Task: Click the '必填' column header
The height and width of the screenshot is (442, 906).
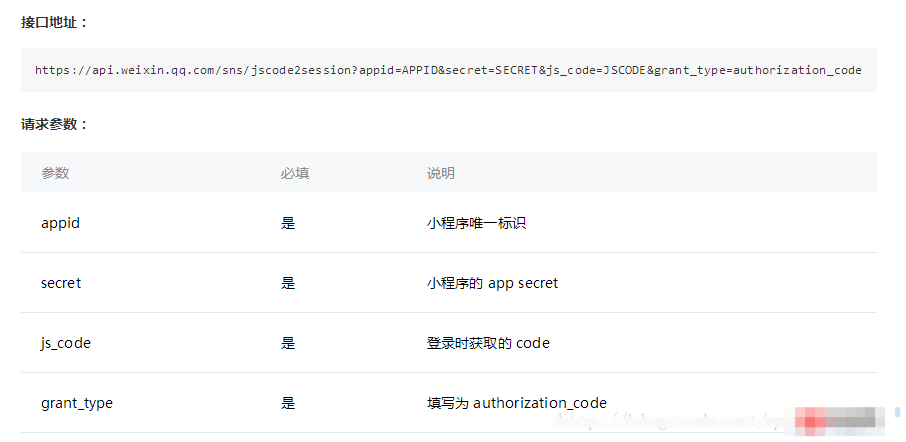Action: point(295,173)
